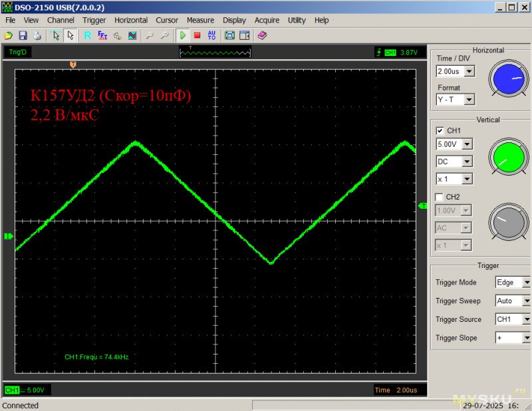
Task: Expand the Trigger Slope dropdown
Action: pyautogui.click(x=526, y=338)
